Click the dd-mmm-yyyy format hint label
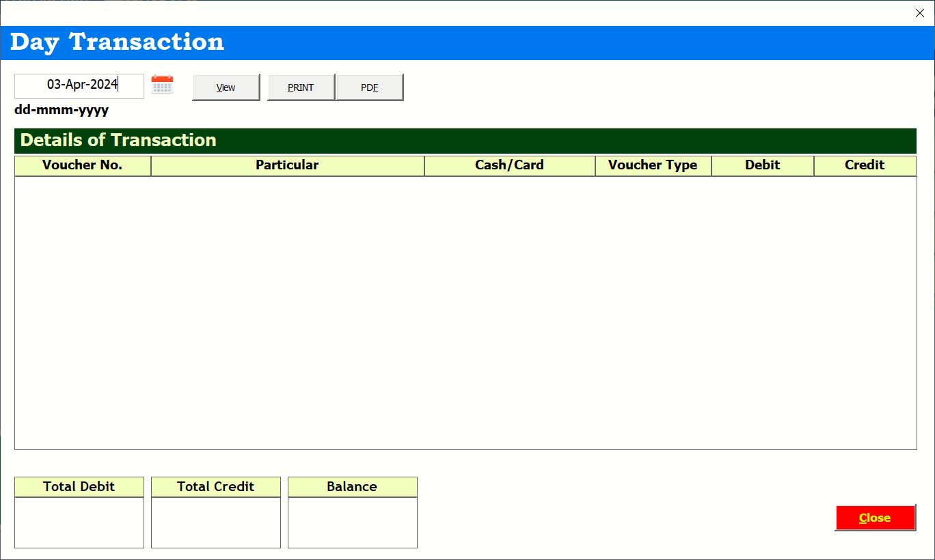The width and height of the screenshot is (935, 560). coord(62,110)
